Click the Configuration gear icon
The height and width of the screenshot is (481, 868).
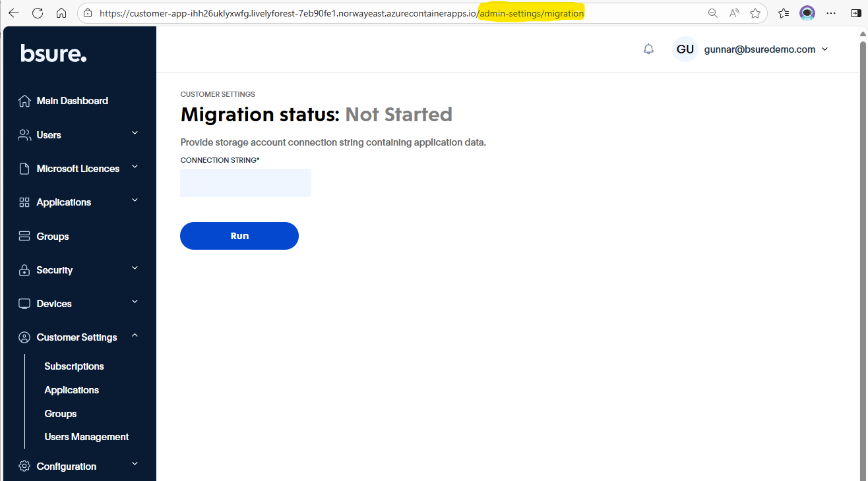[x=24, y=467]
